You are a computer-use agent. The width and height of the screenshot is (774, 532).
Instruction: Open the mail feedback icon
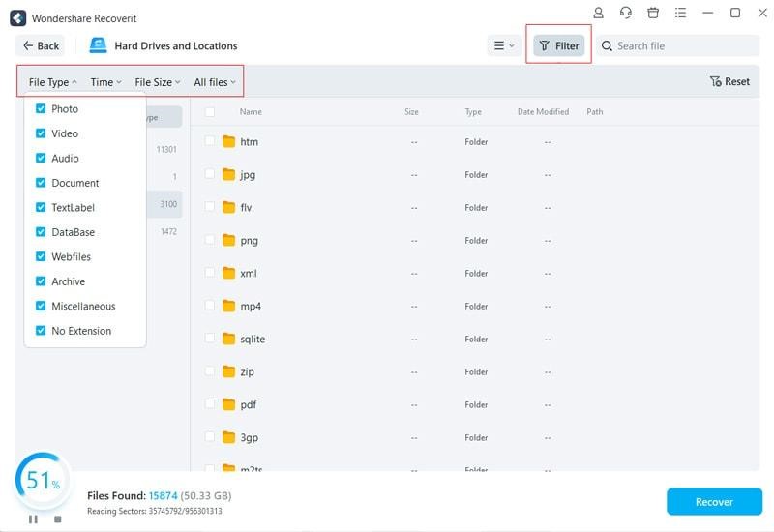pos(680,14)
